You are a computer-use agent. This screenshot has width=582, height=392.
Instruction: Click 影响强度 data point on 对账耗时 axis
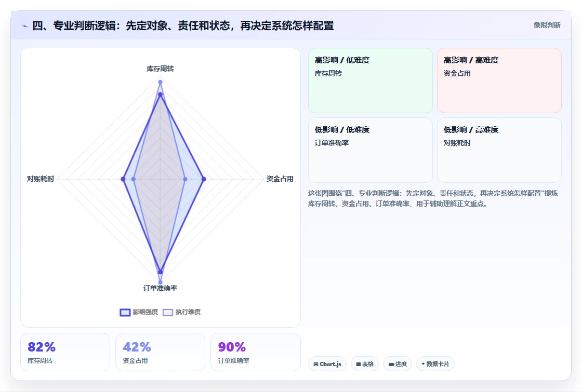123,179
